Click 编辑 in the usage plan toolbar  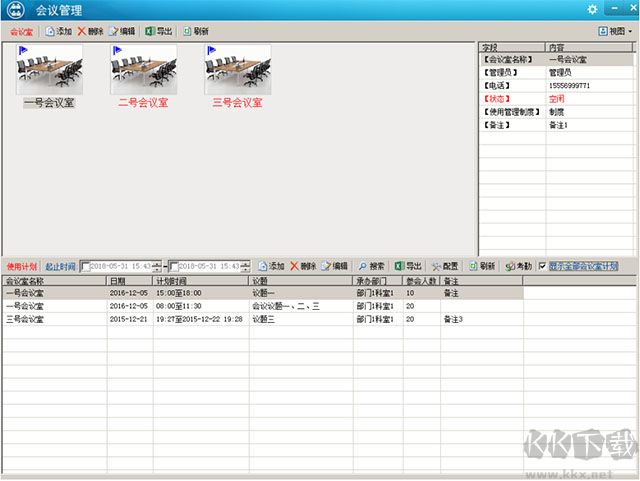(x=334, y=266)
